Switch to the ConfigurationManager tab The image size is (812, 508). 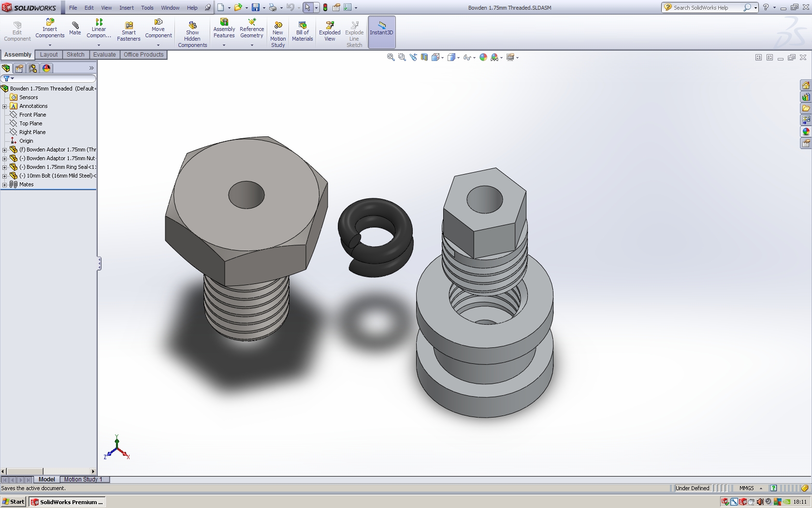point(33,68)
